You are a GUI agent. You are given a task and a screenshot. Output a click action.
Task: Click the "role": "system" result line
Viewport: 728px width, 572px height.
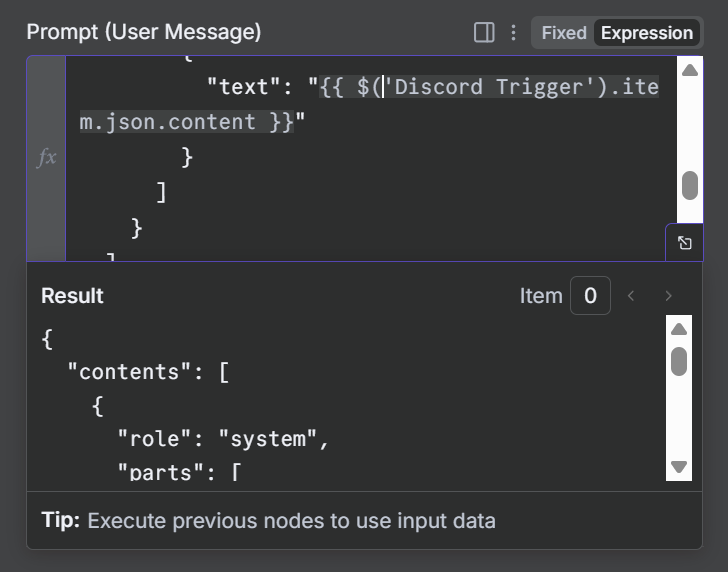(x=223, y=438)
